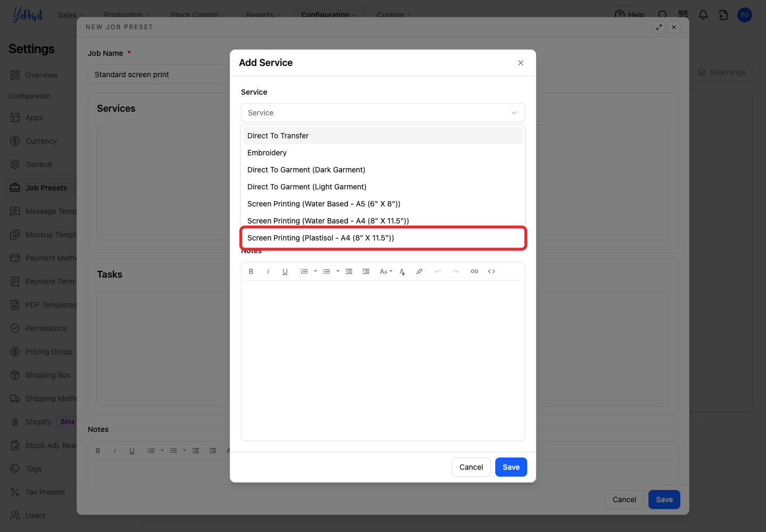766x532 pixels.
Task: Select Direct To Transfer option
Action: pyautogui.click(x=383, y=136)
